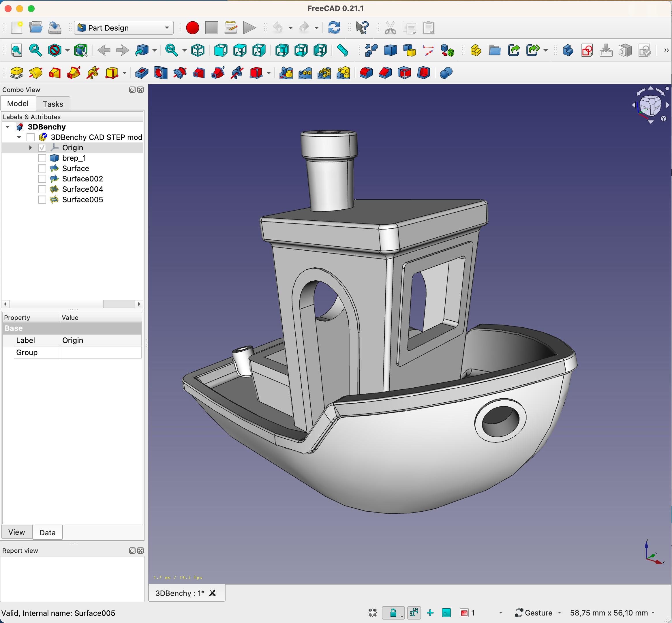Toggle the Surface002 visibility checkbox

pyautogui.click(x=42, y=179)
